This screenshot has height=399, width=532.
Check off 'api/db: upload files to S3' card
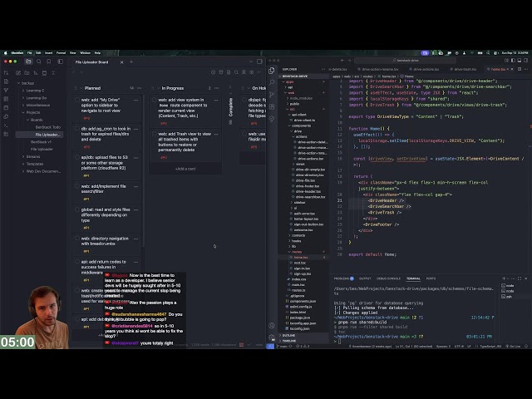pyautogui.click(x=77, y=158)
